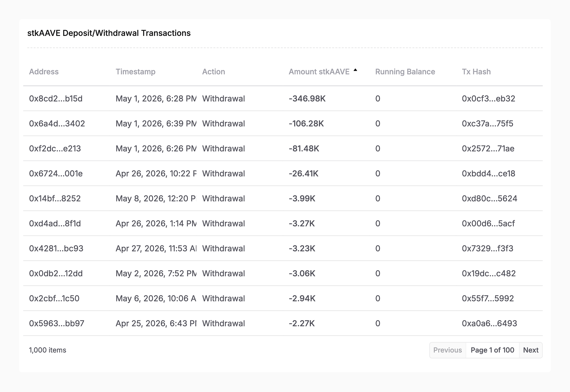
Task: Sort by the Address column header
Action: (x=44, y=72)
